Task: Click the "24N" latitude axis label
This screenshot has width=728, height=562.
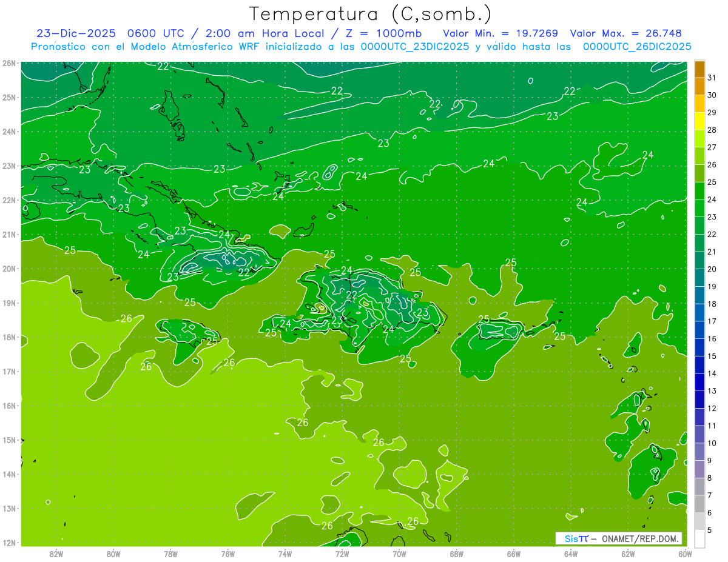Action: pos(8,132)
